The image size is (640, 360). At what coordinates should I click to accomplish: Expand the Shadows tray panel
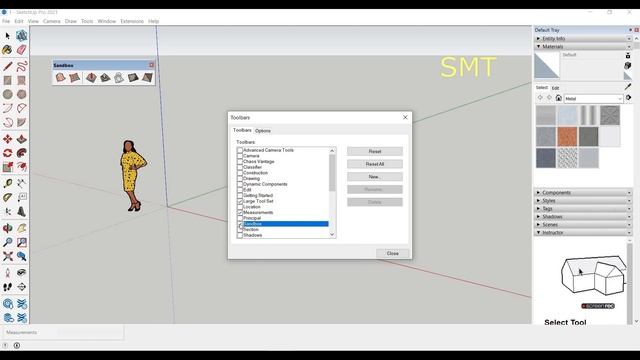click(x=583, y=217)
